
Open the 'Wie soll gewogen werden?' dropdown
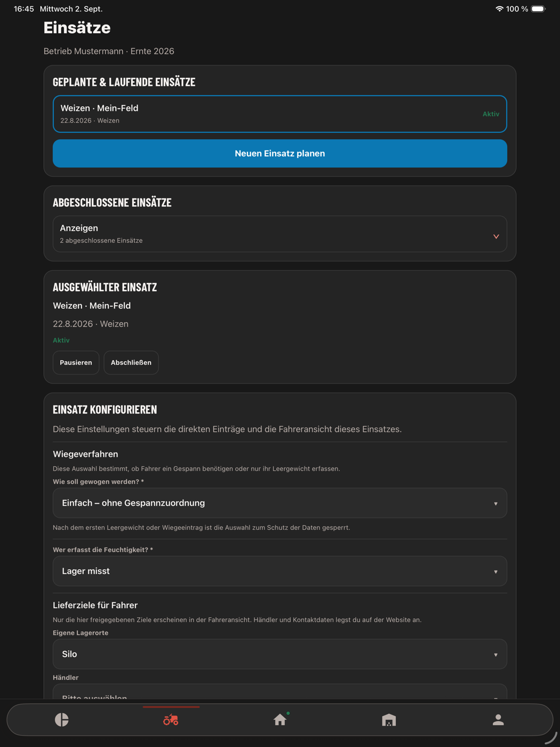280,503
